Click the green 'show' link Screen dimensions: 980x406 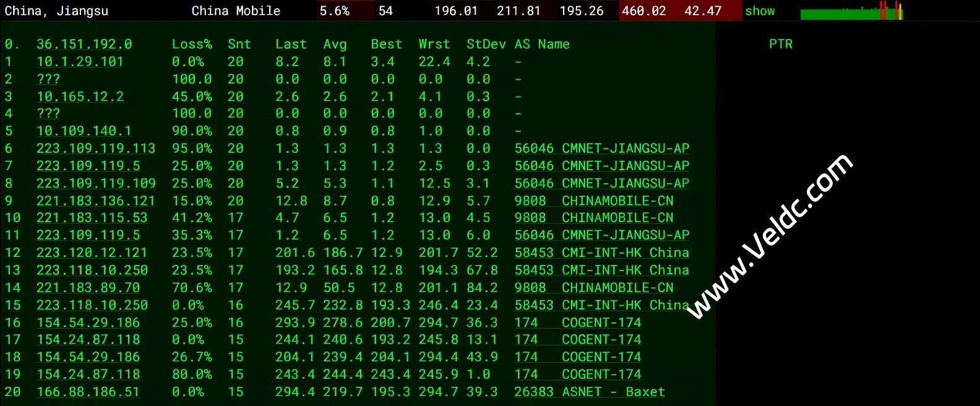759,11
